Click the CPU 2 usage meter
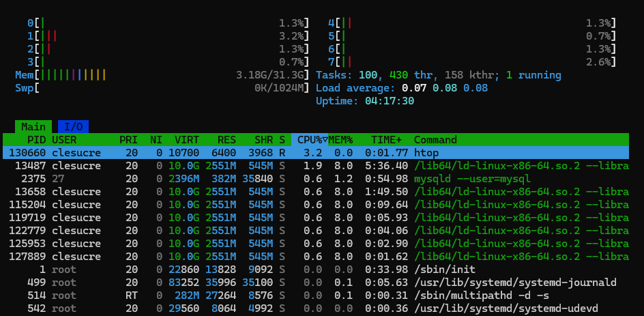Viewport: 644px width, 316px height. (x=169, y=49)
